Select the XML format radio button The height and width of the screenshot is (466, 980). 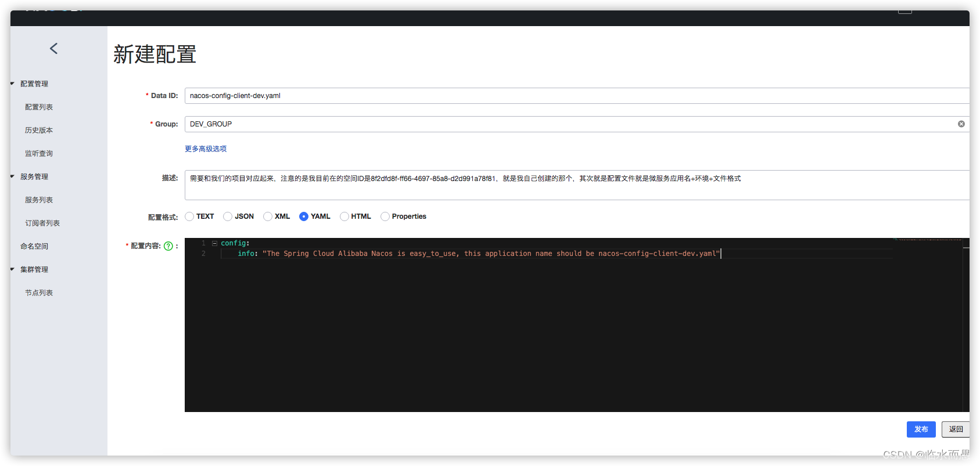[x=268, y=216]
